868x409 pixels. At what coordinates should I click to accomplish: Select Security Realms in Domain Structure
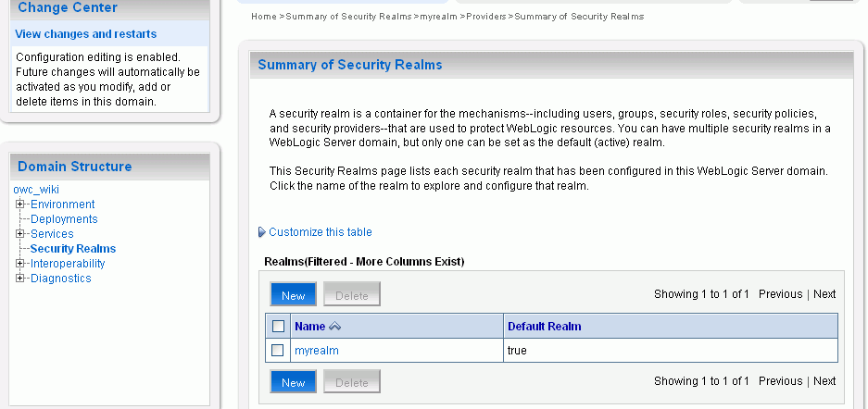pyautogui.click(x=73, y=249)
